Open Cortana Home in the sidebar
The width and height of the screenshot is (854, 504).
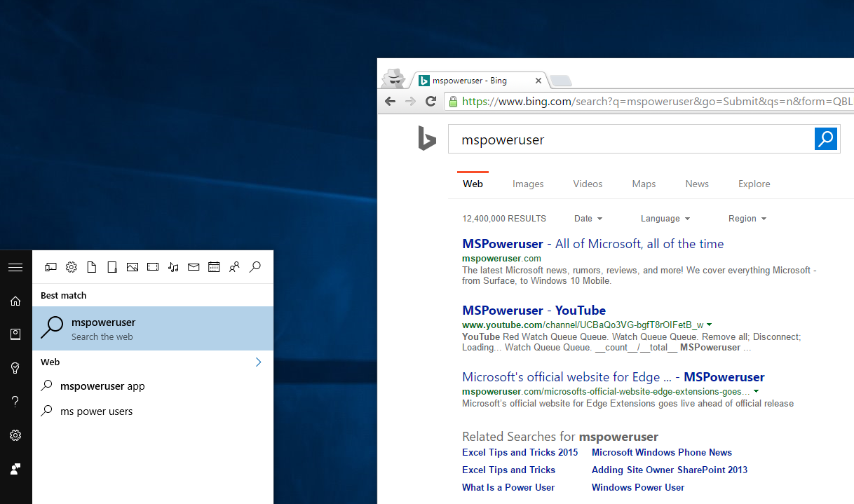tap(15, 301)
